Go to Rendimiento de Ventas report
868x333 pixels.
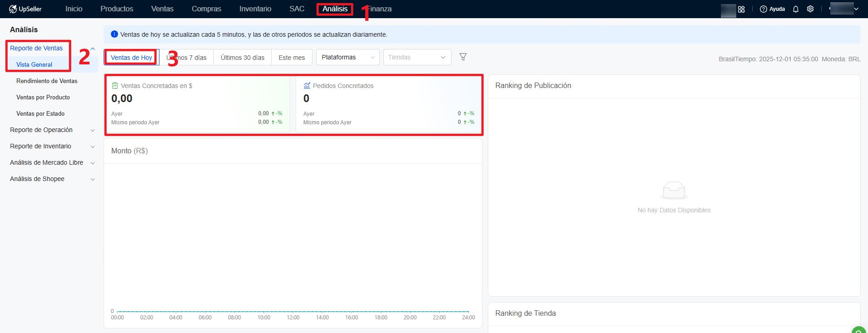coord(47,81)
